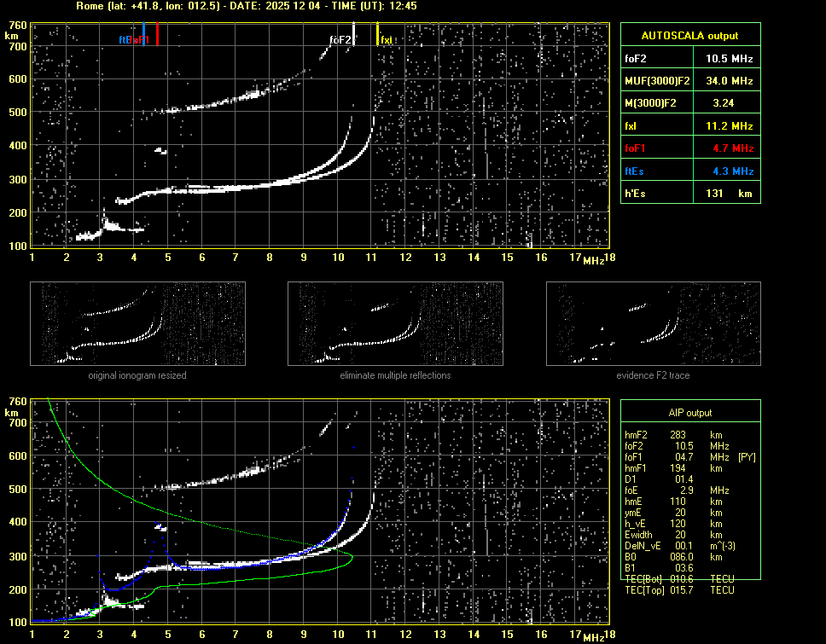
Task: Click the yellow fxI label in table
Action: coord(631,125)
